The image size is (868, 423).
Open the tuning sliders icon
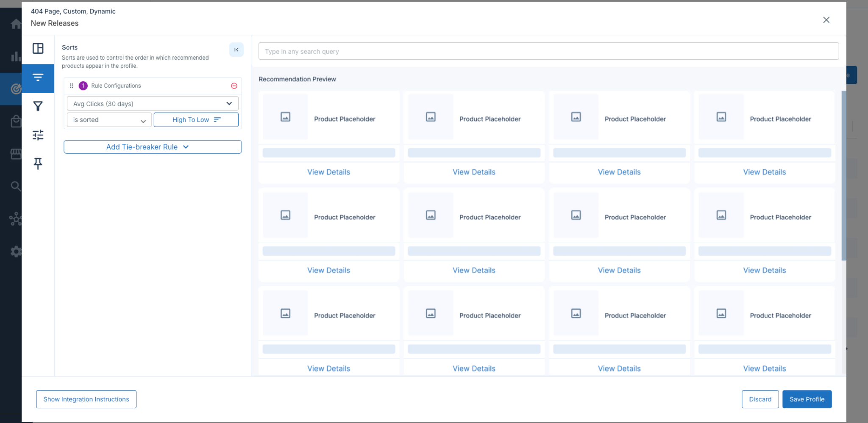[38, 135]
